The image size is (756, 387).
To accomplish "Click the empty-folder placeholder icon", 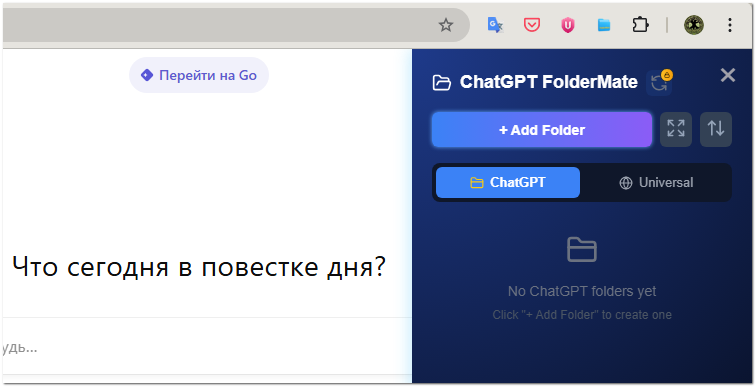I will [582, 250].
